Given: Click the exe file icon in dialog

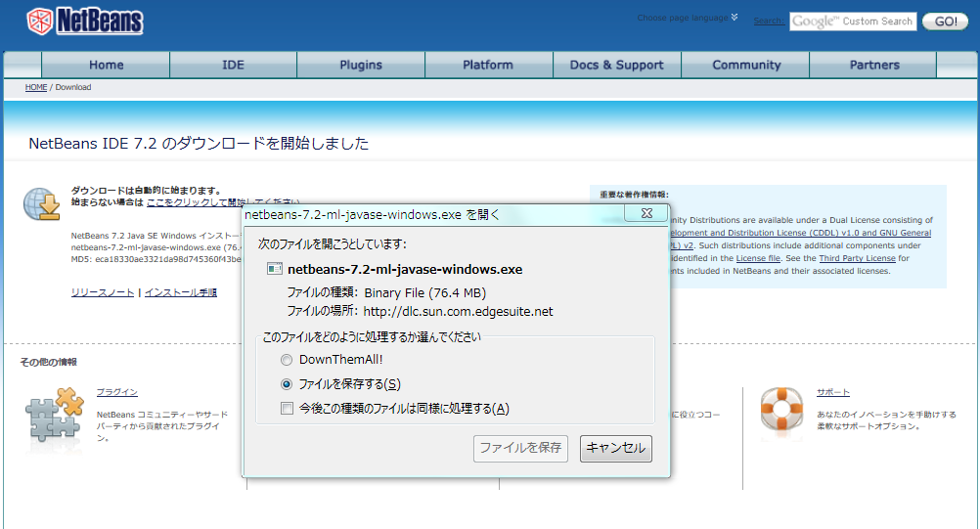Looking at the screenshot, I should click(x=275, y=269).
